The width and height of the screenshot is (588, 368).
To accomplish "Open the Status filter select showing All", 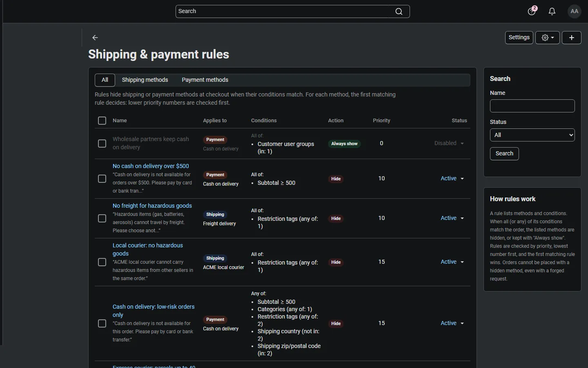I will tap(532, 135).
